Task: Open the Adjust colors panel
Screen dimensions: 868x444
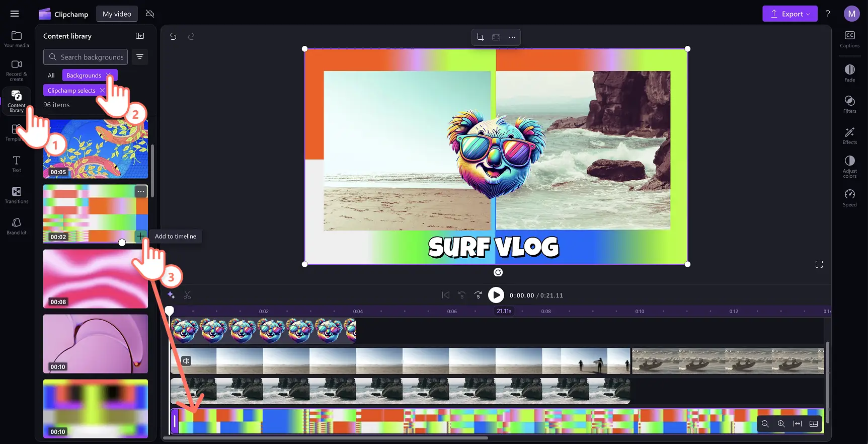Action: click(x=850, y=167)
